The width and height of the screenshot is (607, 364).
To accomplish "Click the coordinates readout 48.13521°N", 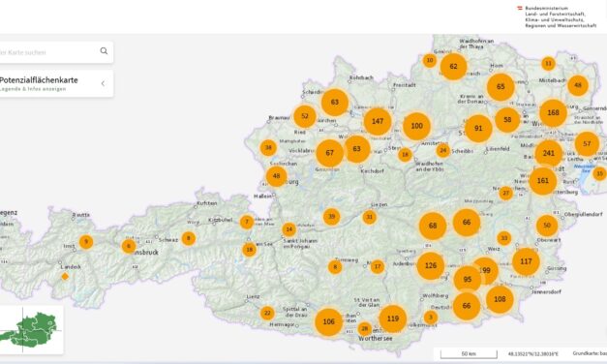I will [x=533, y=354].
